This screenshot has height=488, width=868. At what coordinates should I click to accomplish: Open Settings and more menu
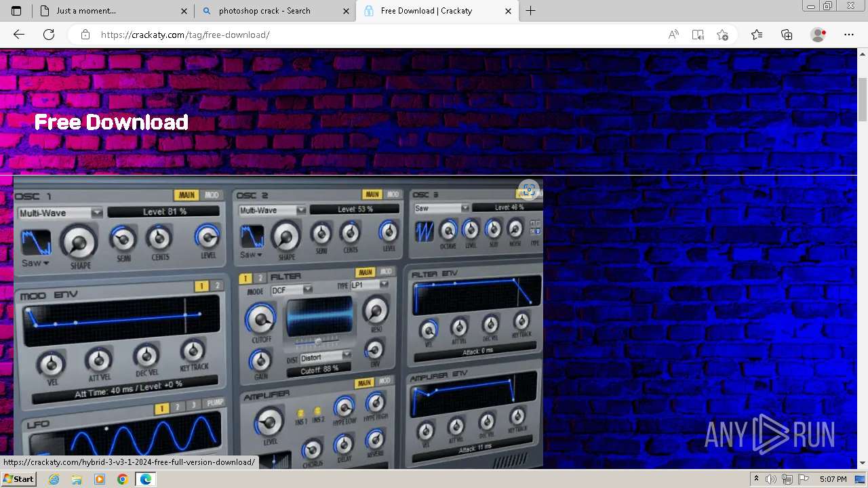[x=849, y=35]
